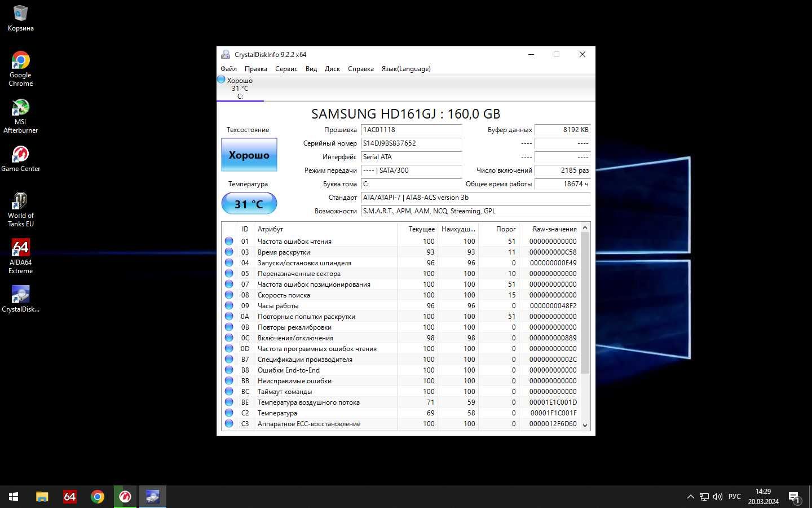Click the attribute list scrollbar thumb

pos(585,303)
